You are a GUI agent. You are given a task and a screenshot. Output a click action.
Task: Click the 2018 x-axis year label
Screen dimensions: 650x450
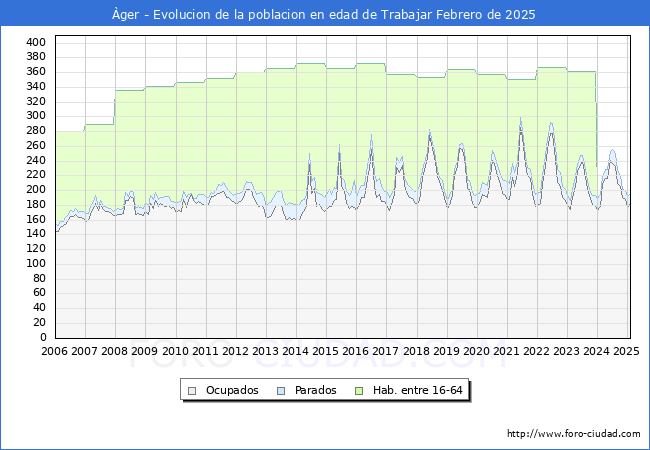tap(417, 351)
